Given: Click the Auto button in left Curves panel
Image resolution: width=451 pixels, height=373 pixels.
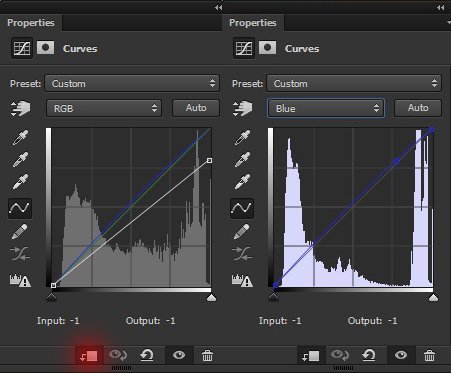Looking at the screenshot, I should [196, 108].
